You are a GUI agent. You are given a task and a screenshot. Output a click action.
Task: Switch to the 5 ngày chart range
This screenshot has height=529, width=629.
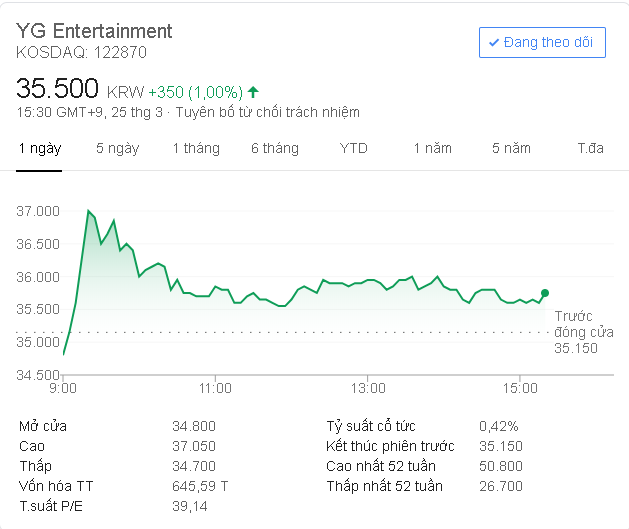(117, 148)
